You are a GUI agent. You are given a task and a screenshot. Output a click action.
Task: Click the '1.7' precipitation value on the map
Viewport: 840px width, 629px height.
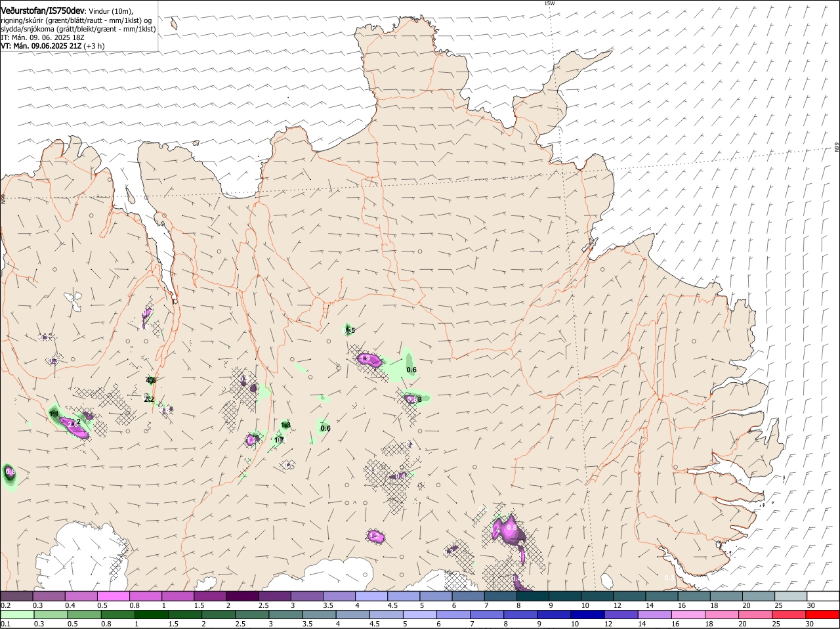(279, 440)
